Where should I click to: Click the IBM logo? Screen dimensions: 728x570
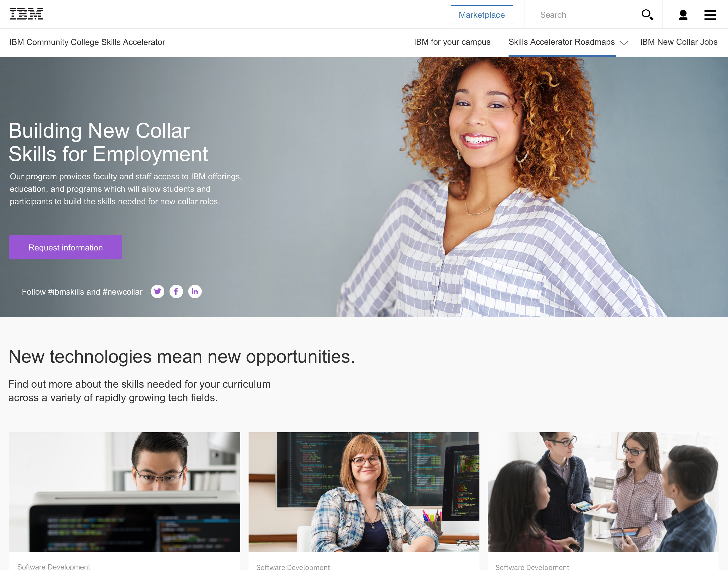tap(26, 14)
